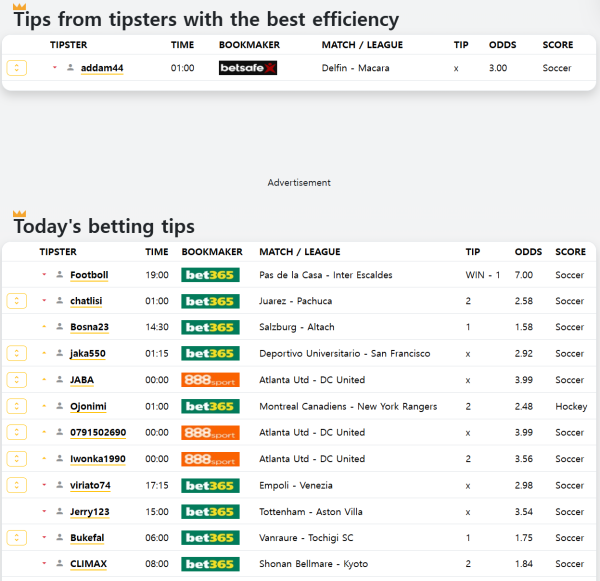Click 888sport logo in JABA's row
Screen dimensions: 600x581
click(x=210, y=380)
